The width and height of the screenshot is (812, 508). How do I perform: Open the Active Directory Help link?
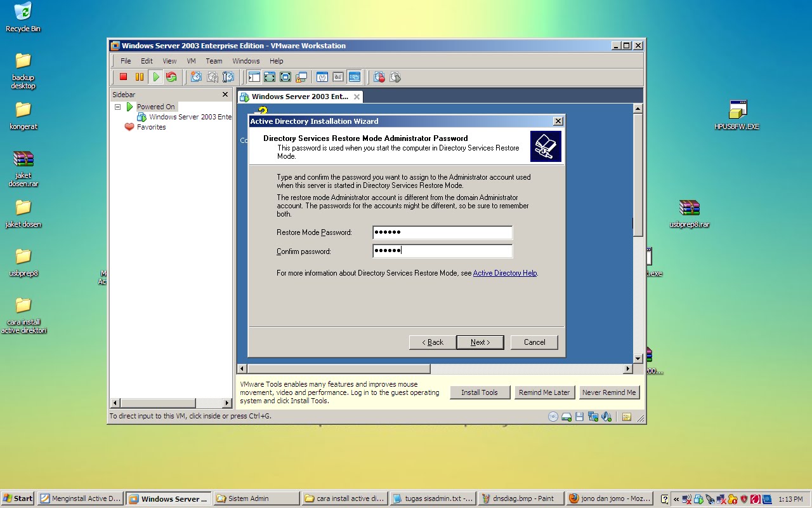(x=505, y=273)
